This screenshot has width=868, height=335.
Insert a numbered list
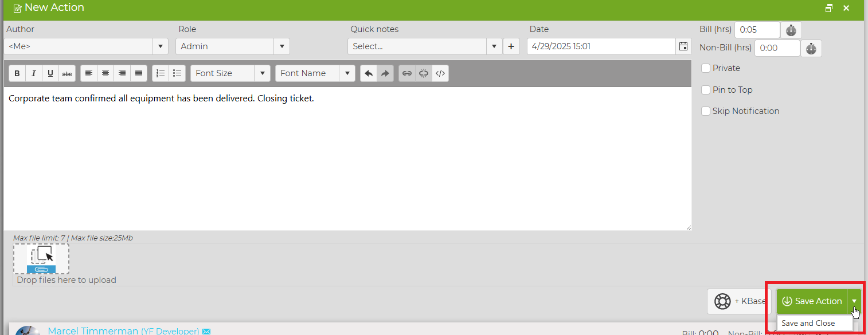[161, 73]
